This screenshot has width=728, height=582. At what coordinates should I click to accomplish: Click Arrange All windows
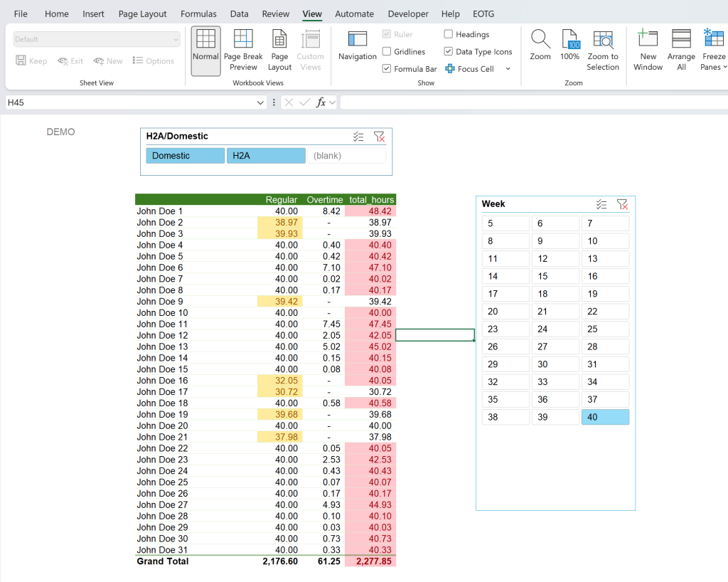pyautogui.click(x=681, y=51)
